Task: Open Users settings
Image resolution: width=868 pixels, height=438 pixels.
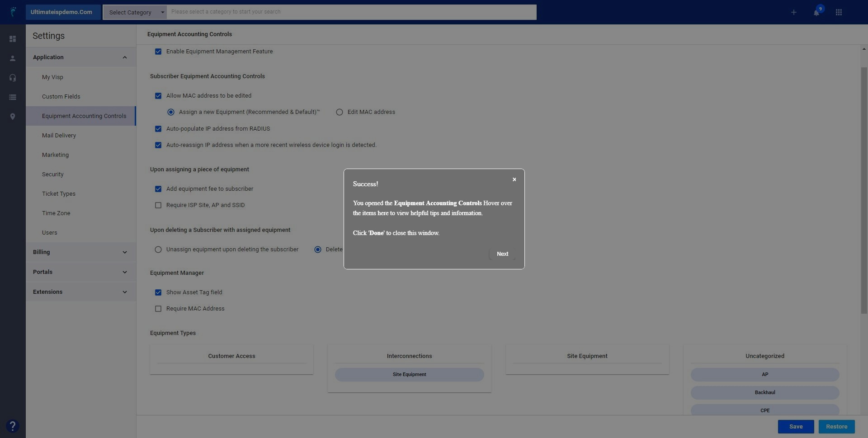Action: (80, 233)
